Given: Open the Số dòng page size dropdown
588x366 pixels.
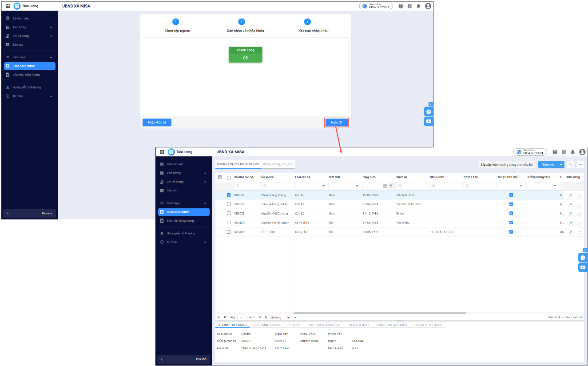Looking at the screenshot, I should (x=295, y=318).
